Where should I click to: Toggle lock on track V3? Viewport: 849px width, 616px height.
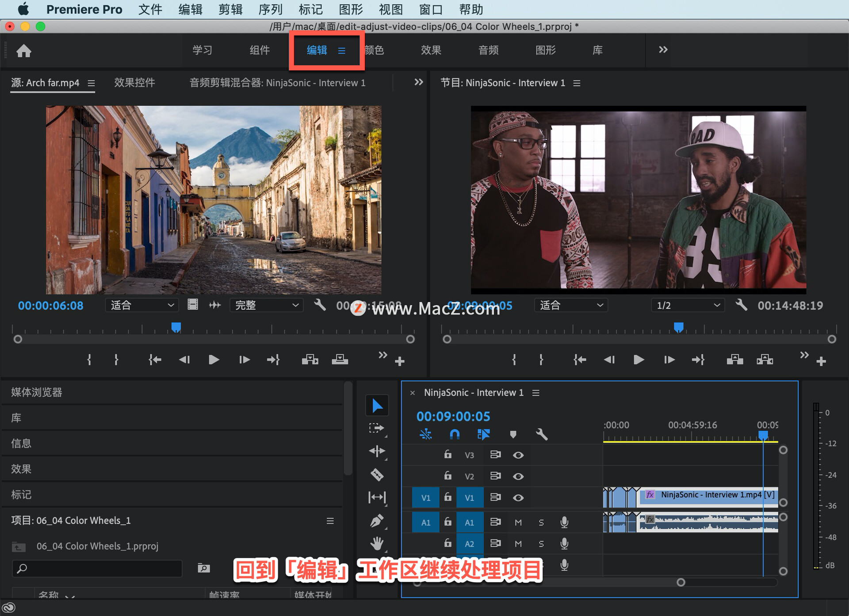447,454
